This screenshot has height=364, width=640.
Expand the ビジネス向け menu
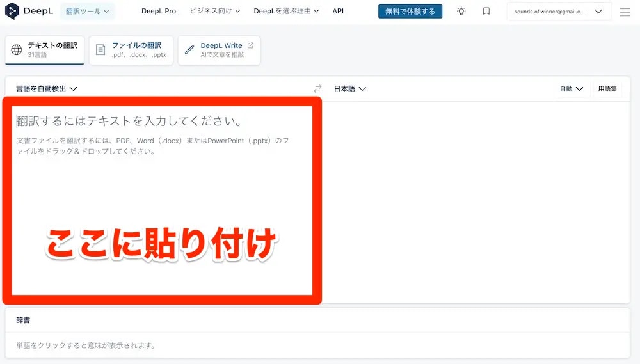[x=215, y=11]
